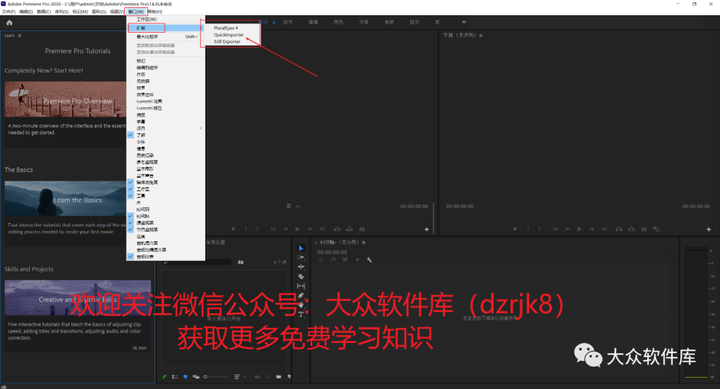Viewport: 720px width, 389px height.
Task: Open Source monitor button editor plus
Action: pyautogui.click(x=427, y=229)
